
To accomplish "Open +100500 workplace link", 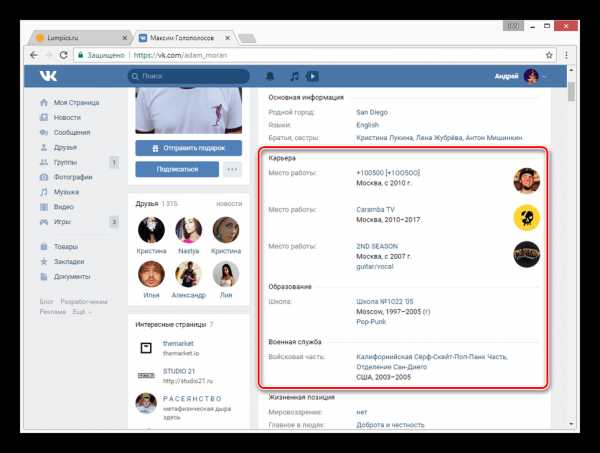I will coord(388,173).
